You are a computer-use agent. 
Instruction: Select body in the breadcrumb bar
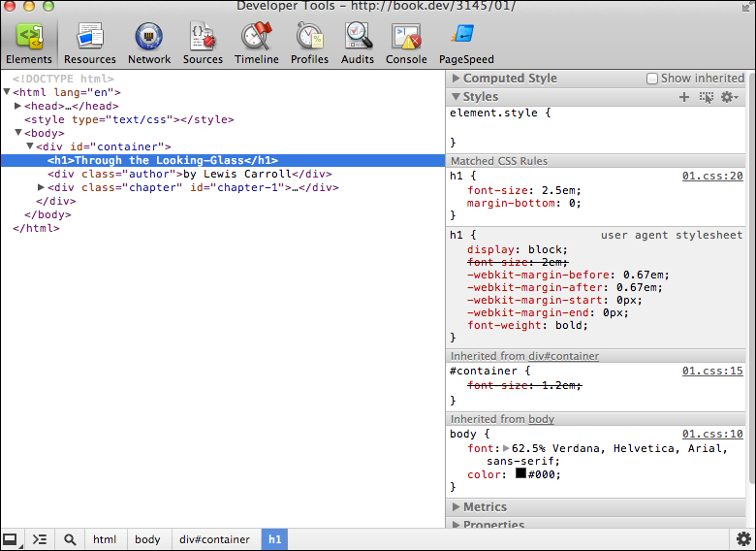pyautogui.click(x=147, y=539)
